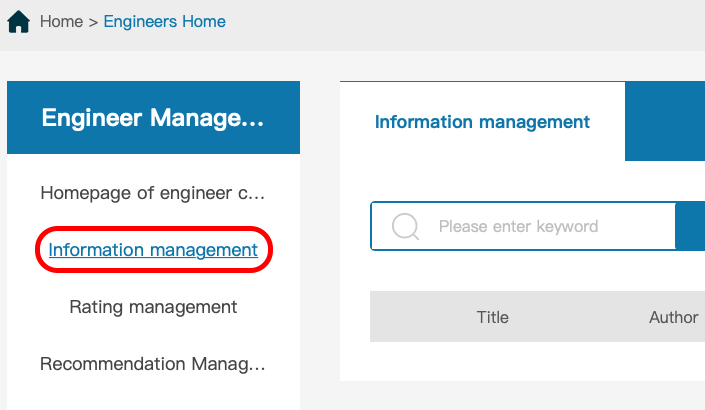Click the empty table area beneath Title header
Screen dimensions: 705x410
[x=493, y=361]
